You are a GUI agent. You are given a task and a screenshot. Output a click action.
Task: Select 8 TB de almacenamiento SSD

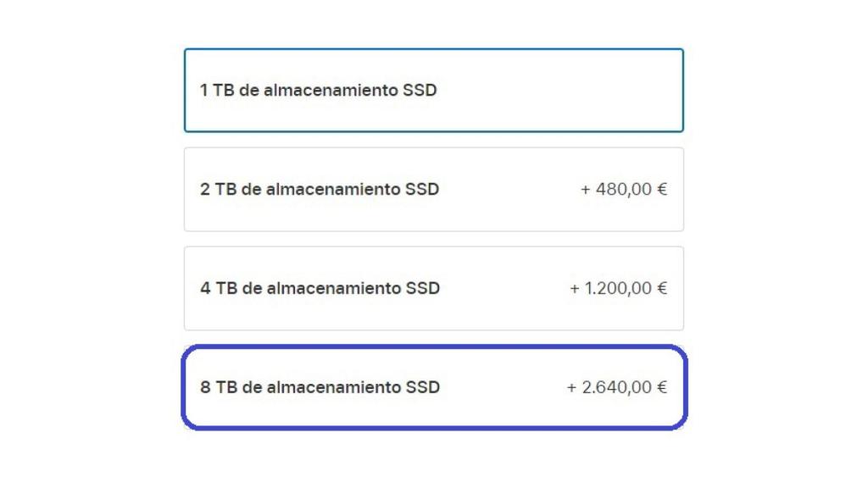[x=433, y=387]
